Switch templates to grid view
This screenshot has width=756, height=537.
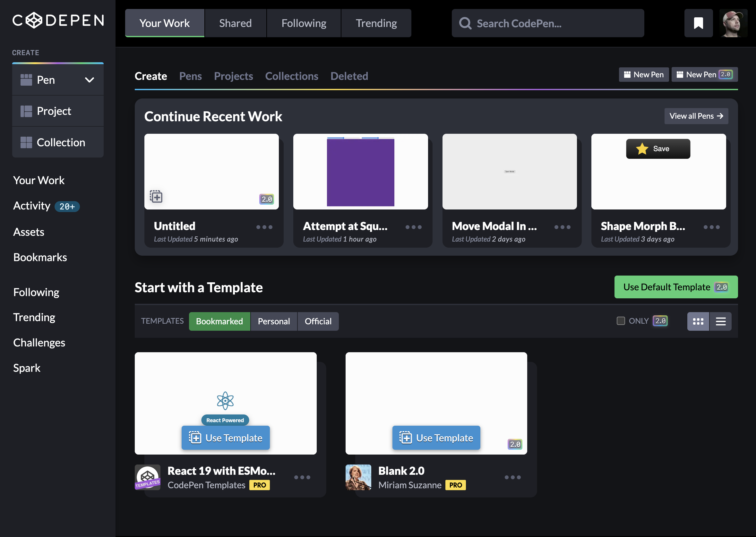pos(698,321)
